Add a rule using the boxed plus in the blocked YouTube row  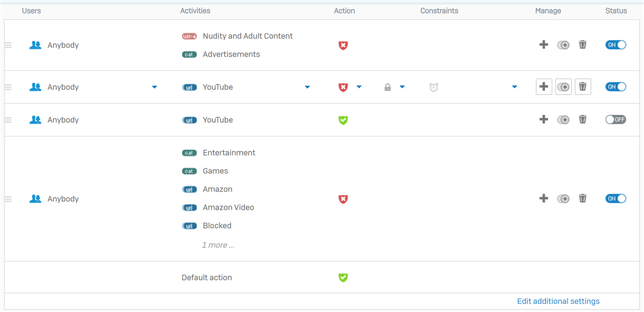(544, 87)
